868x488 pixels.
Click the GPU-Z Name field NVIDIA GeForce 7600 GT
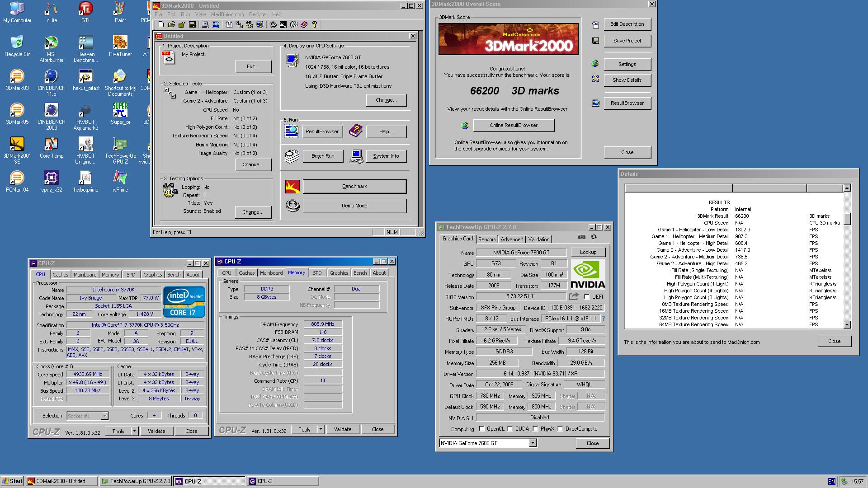pos(521,253)
